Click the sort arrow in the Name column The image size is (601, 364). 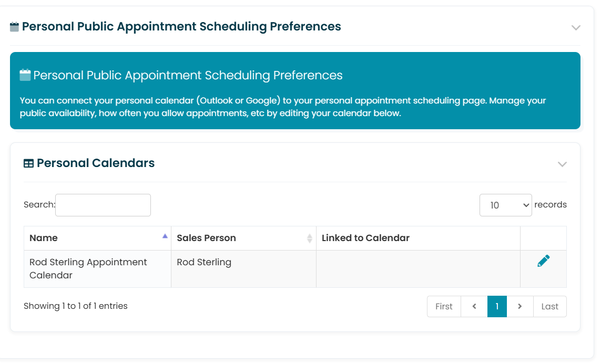pyautogui.click(x=165, y=236)
